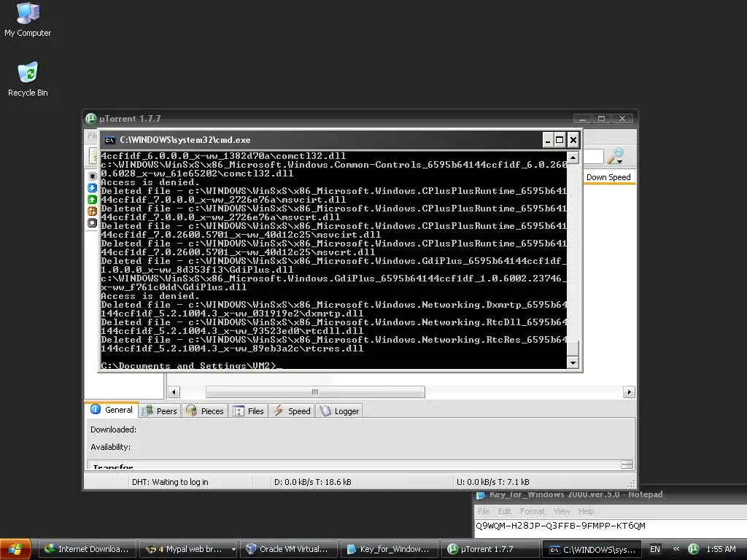
Task: Click the cmd.exe title bar system icon
Action: point(109,140)
